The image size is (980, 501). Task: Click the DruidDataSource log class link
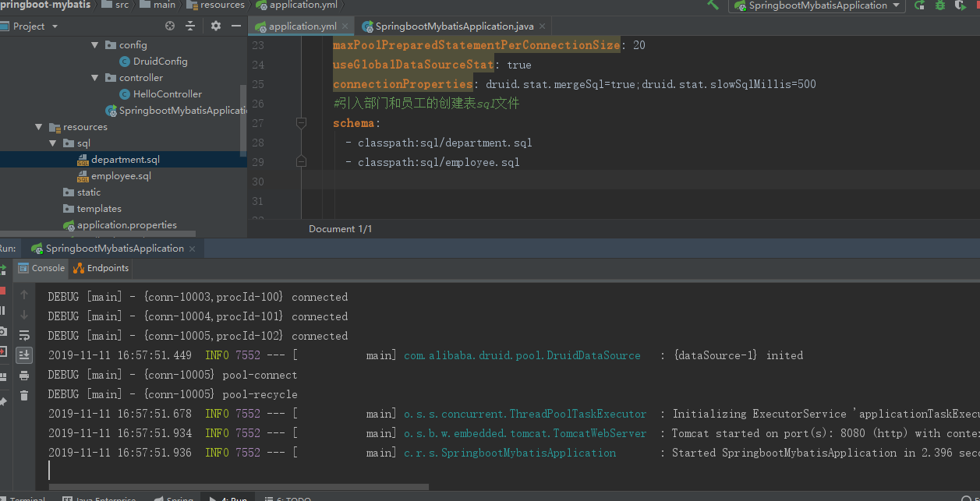point(522,355)
